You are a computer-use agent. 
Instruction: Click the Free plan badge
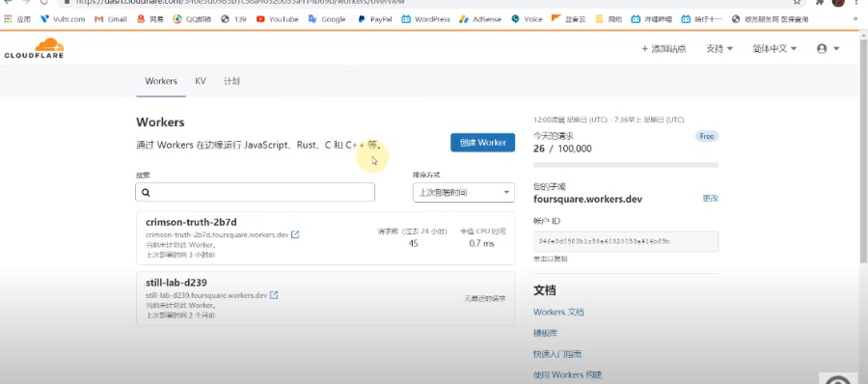tap(707, 136)
